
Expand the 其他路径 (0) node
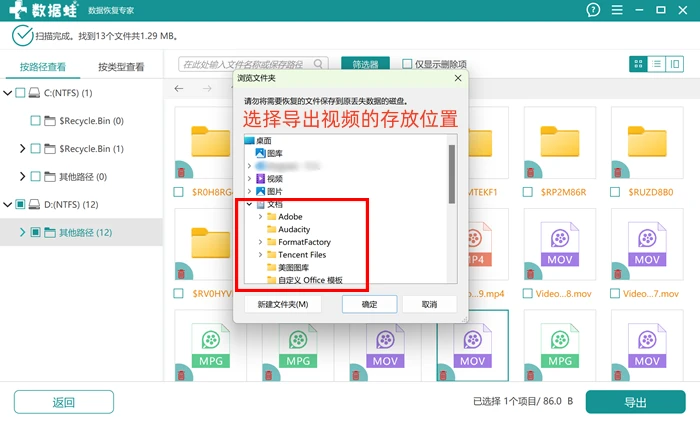[x=22, y=176]
